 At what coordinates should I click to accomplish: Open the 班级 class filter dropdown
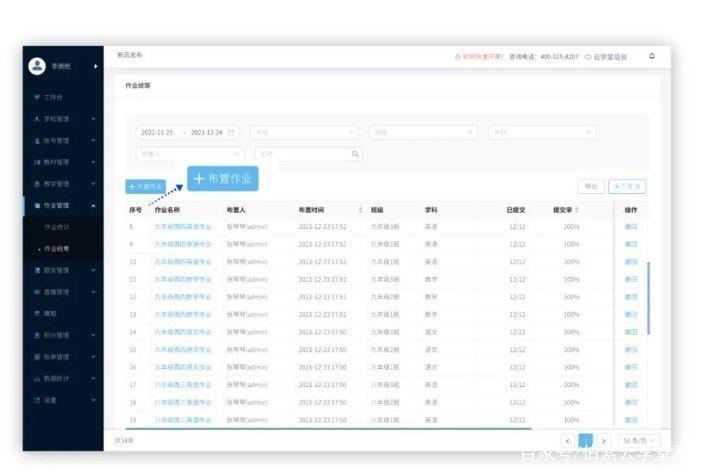(x=423, y=132)
